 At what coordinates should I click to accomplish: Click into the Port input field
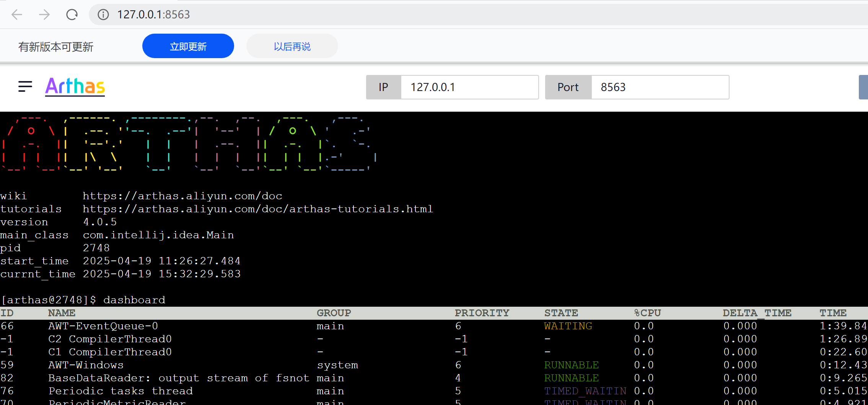tap(660, 87)
